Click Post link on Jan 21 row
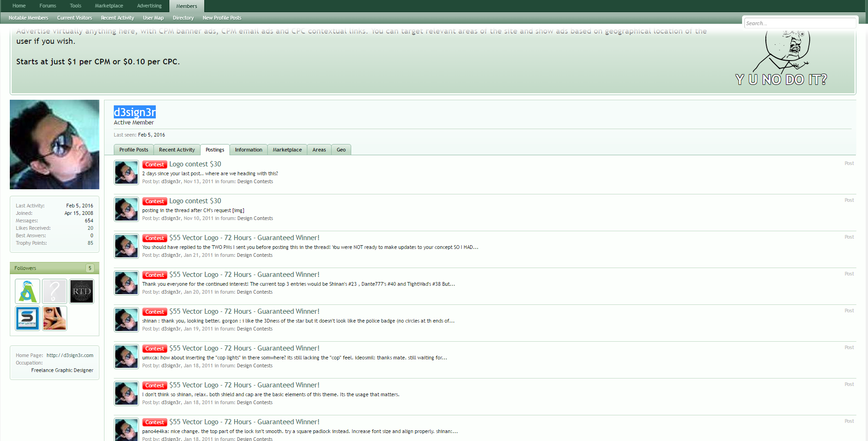Viewport: 868px width, 441px height. [849, 237]
